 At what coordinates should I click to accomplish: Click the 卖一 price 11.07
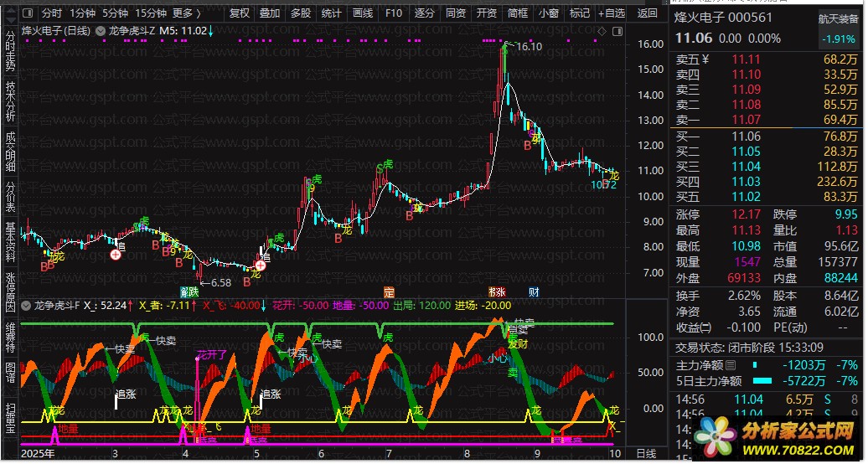747,120
